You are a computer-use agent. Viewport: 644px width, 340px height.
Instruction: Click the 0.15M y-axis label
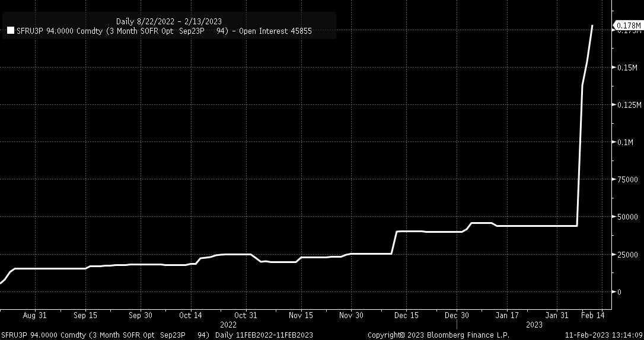626,68
